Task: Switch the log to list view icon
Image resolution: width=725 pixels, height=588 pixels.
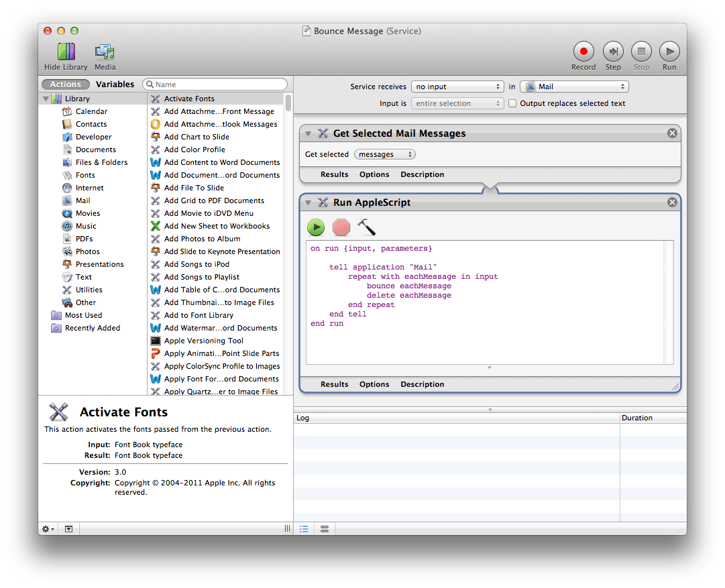Action: point(304,529)
